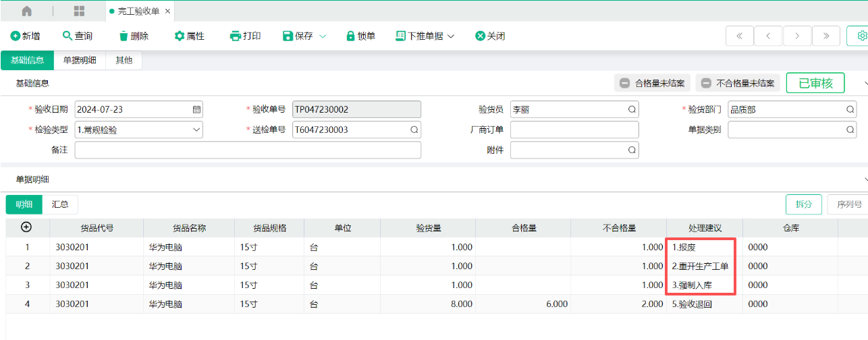
Task: Switch to the 单据明细 tab
Action: pyautogui.click(x=80, y=60)
